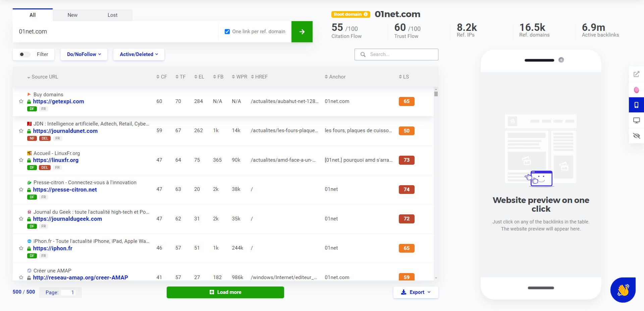Screen dimensions: 644x311
Task: Open https://journaldunet.com link
Action: (x=65, y=131)
